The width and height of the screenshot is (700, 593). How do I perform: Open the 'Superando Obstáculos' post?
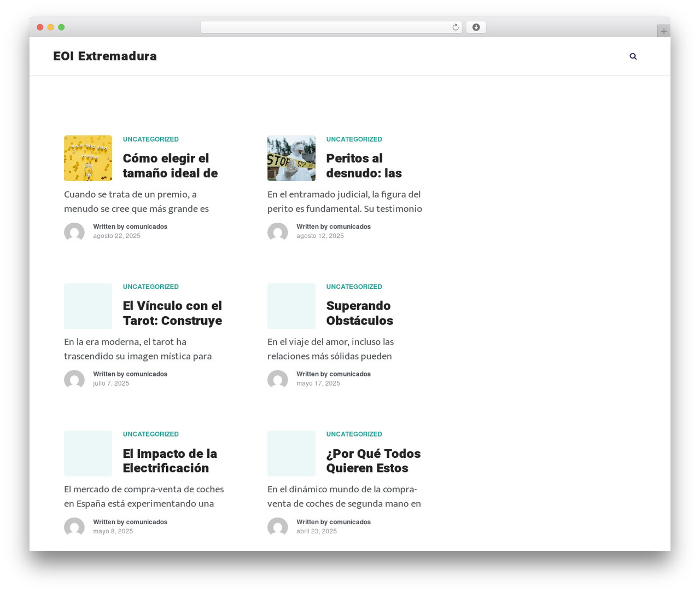(x=360, y=313)
